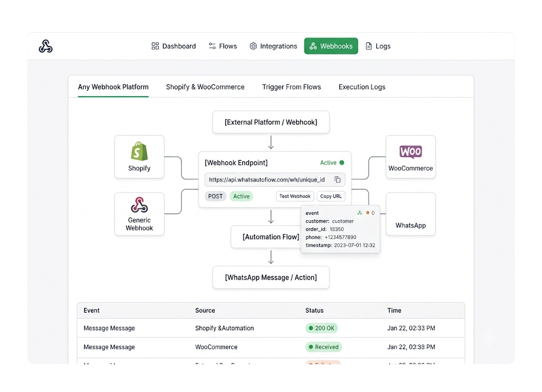Click the 200 OK status badge
Image resolution: width=542 pixels, height=392 pixels.
[321, 328]
